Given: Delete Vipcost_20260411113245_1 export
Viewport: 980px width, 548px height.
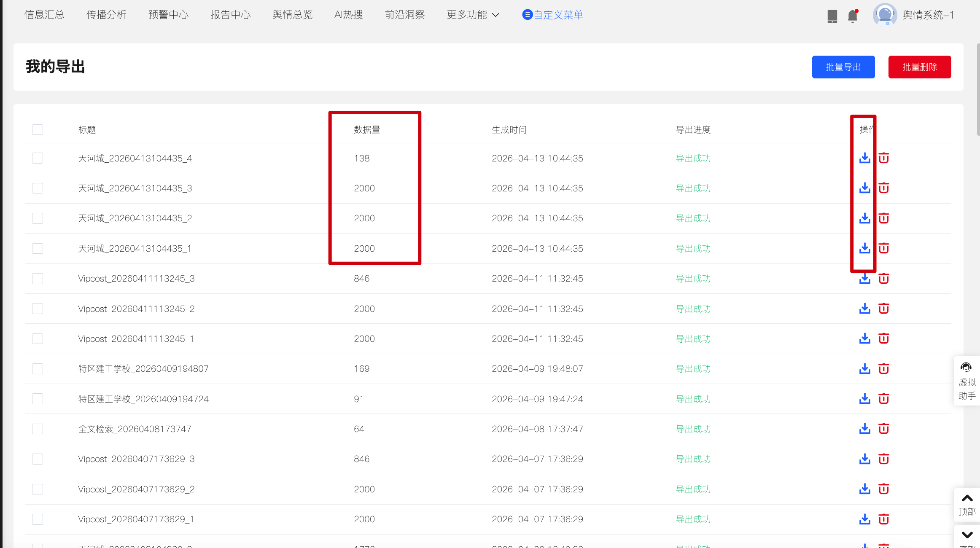Looking at the screenshot, I should (883, 338).
